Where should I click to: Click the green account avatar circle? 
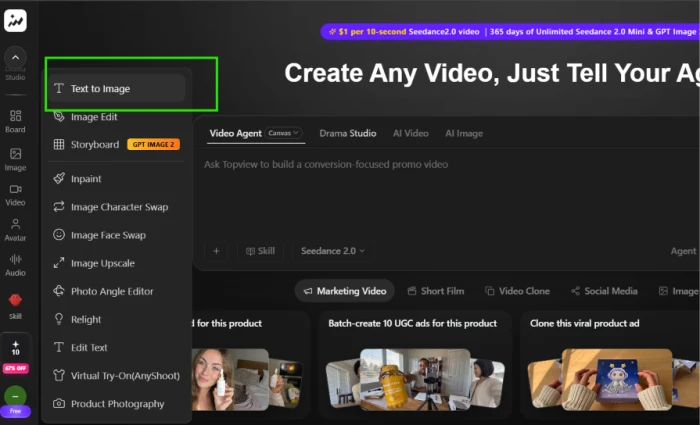[16, 396]
